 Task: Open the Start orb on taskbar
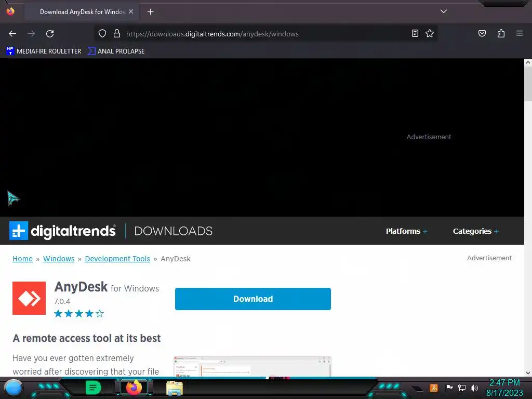13,388
